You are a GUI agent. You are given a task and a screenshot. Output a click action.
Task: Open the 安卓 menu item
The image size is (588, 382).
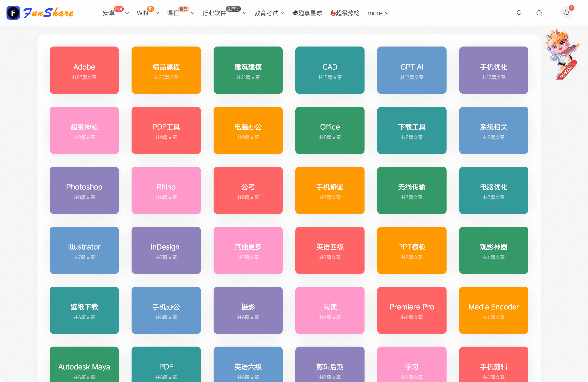click(109, 13)
